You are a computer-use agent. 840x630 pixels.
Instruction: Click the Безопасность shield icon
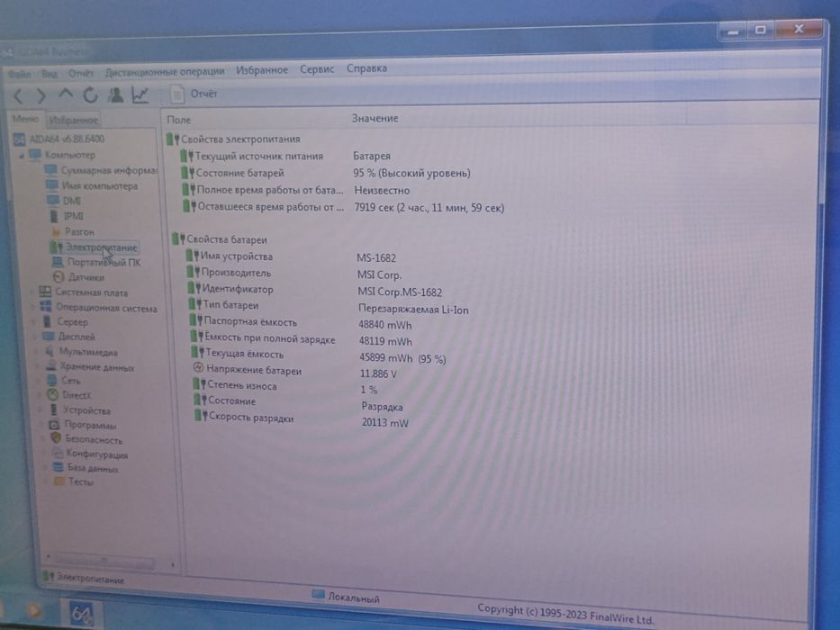pos(56,438)
